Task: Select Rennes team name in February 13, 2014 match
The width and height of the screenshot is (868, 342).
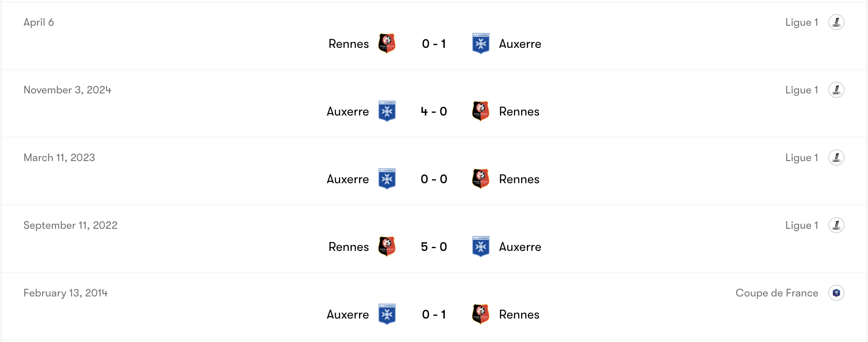Action: (519, 314)
